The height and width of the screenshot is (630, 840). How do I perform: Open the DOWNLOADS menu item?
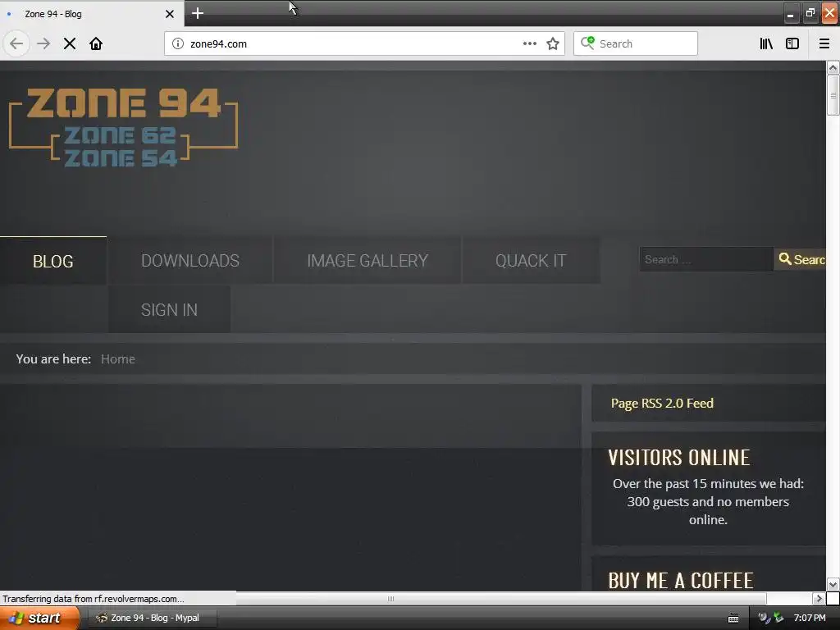click(x=190, y=261)
